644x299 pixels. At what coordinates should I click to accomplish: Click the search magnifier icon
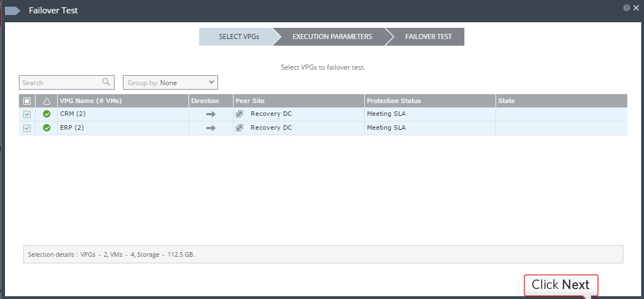click(x=106, y=82)
